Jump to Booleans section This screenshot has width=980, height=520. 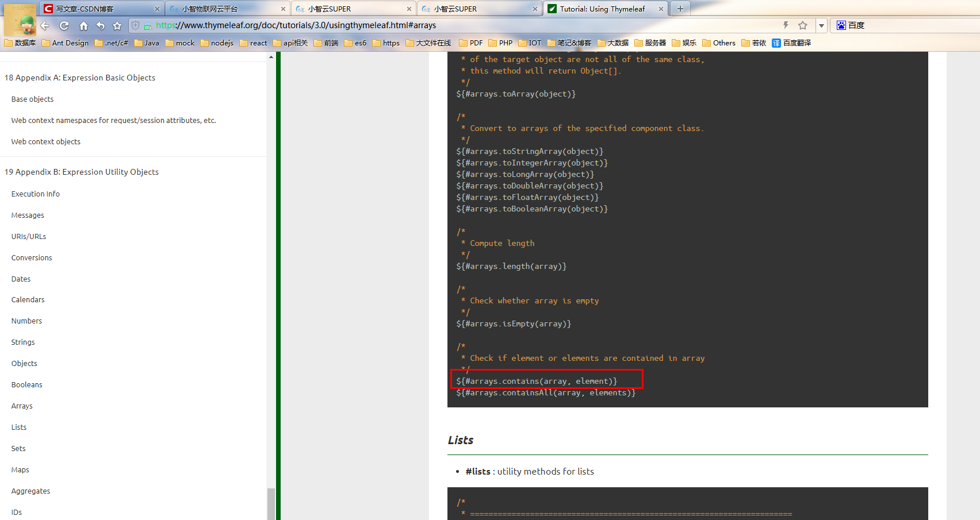coord(27,384)
